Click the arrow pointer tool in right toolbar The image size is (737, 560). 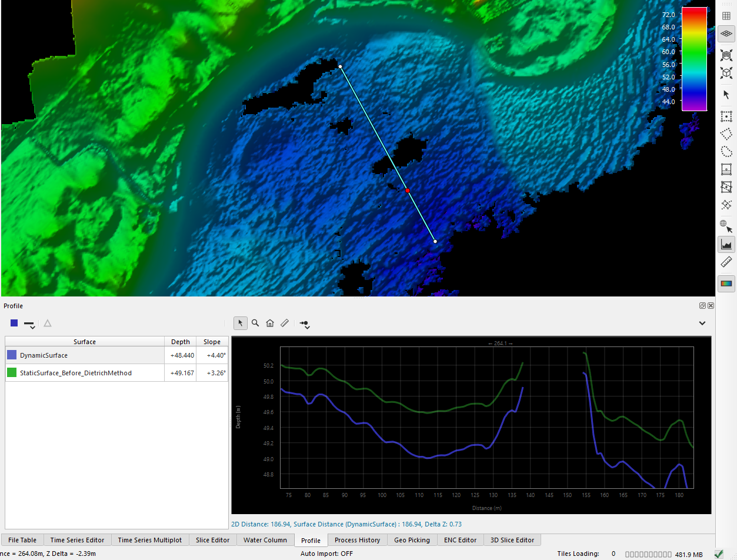[726, 95]
